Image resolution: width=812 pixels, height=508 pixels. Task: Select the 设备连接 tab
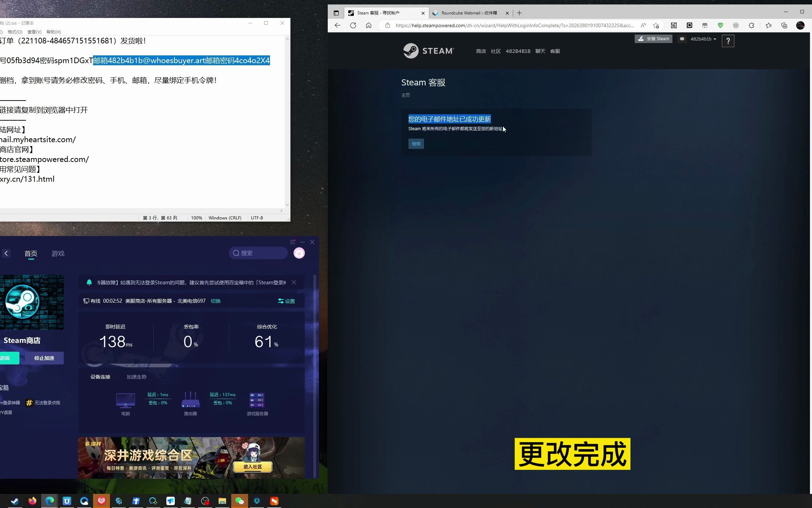[100, 377]
